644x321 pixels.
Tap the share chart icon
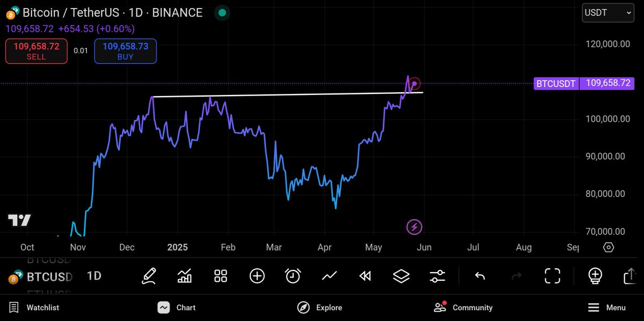(x=630, y=276)
